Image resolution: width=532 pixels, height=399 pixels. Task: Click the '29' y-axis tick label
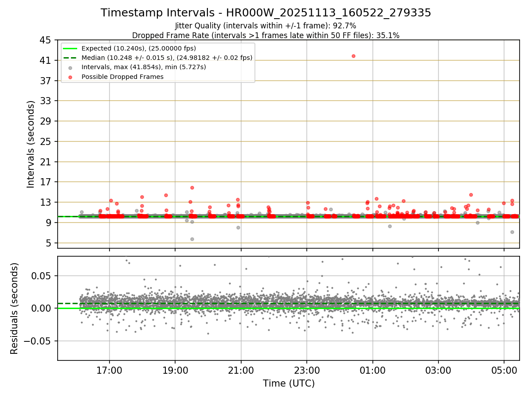click(46, 121)
